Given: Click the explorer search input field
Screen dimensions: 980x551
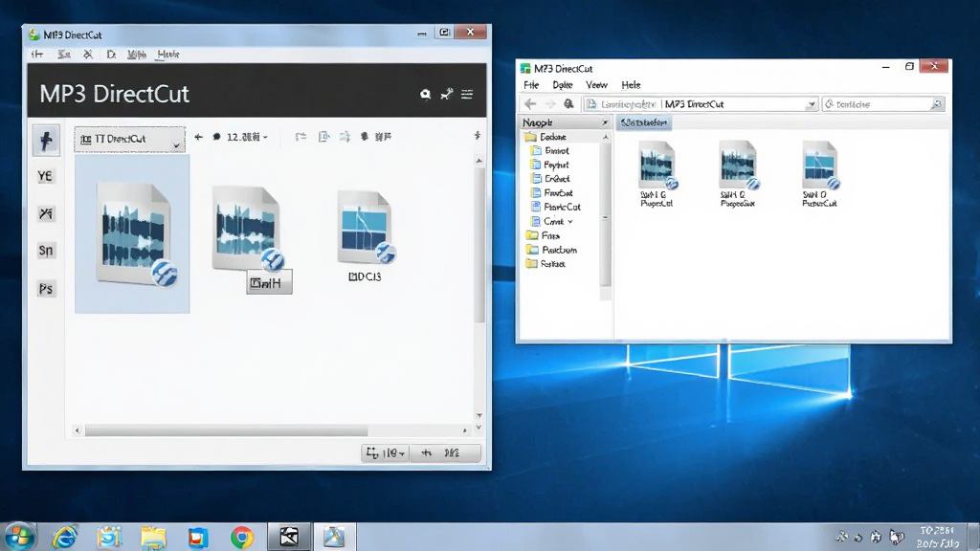Looking at the screenshot, I should 883,104.
